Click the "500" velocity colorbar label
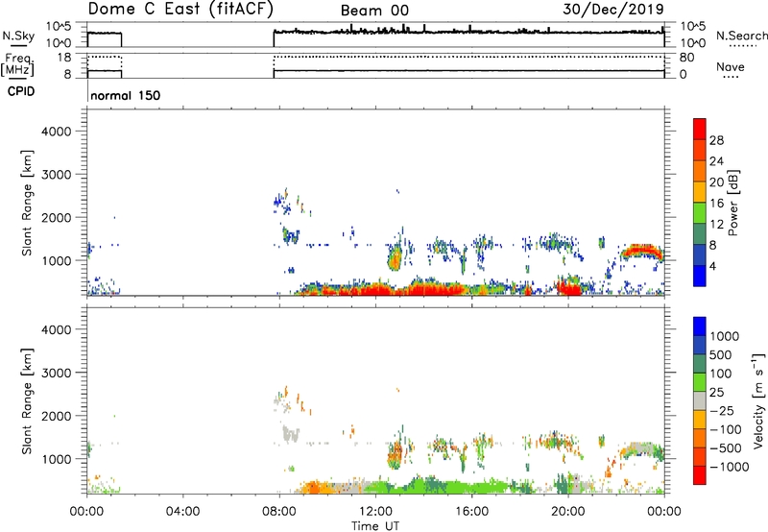The image size is (768, 532). (x=721, y=355)
